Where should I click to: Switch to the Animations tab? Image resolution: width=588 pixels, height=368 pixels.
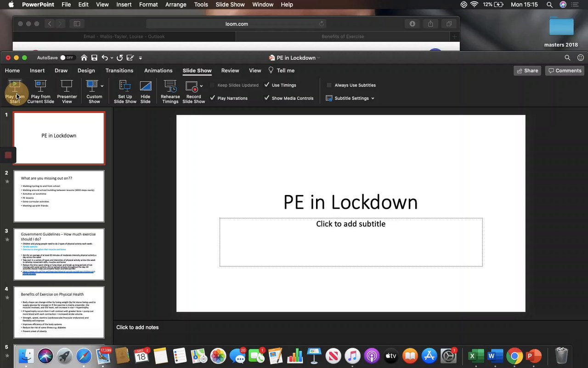pyautogui.click(x=158, y=70)
